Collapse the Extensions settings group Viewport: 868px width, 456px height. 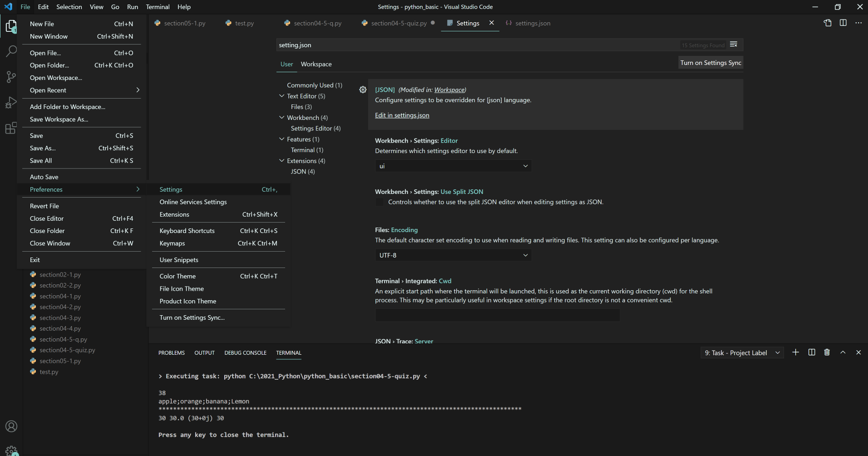pos(282,161)
